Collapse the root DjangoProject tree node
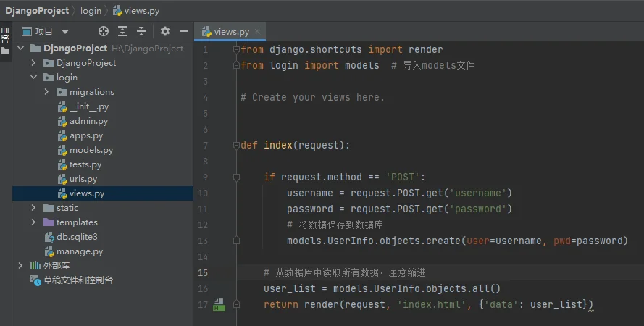The width and height of the screenshot is (644, 326). (x=20, y=48)
